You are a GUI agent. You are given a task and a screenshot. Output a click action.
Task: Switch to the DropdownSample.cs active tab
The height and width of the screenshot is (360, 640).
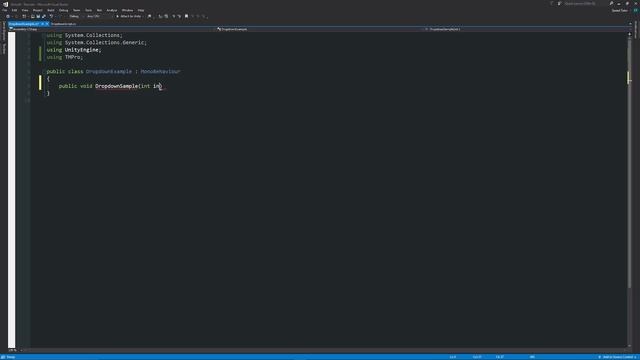(24, 24)
